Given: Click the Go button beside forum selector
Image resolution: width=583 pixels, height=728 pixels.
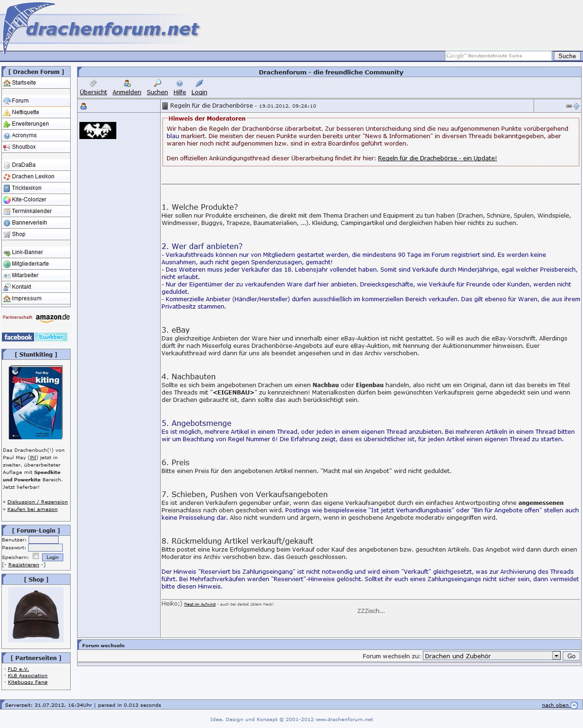Looking at the screenshot, I should coord(571,656).
